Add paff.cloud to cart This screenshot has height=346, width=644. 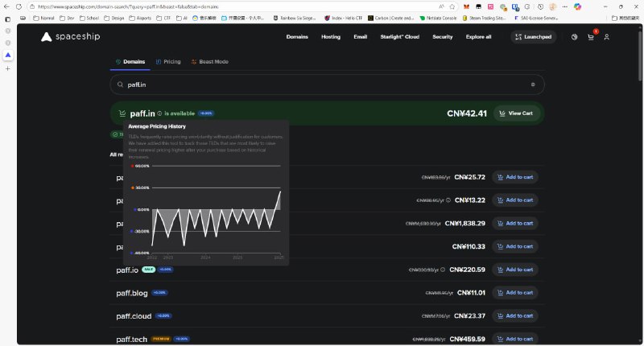click(514, 316)
